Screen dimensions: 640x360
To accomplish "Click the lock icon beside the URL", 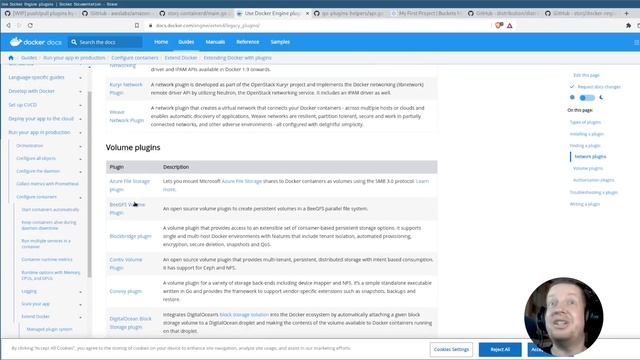I will click(151, 25).
